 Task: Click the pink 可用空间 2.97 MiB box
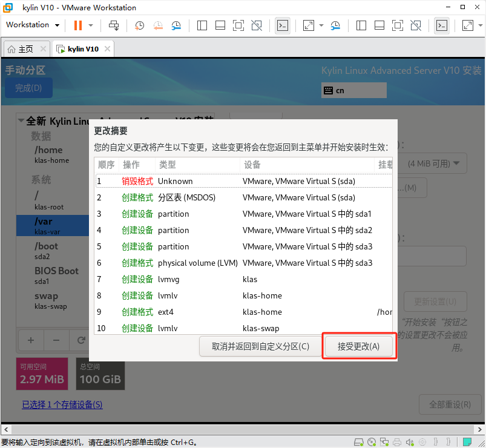[x=42, y=374]
